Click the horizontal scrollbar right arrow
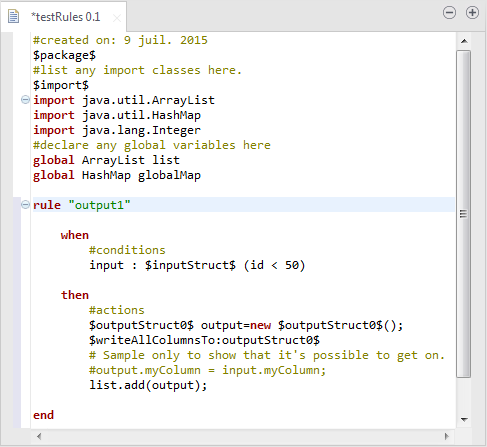This screenshot has height=447, width=487. 447,436
